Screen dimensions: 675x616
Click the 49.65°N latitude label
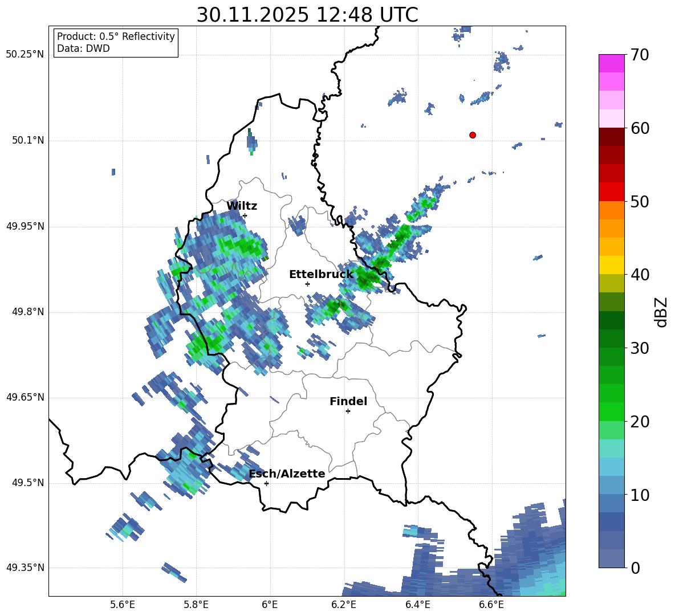[x=25, y=397]
